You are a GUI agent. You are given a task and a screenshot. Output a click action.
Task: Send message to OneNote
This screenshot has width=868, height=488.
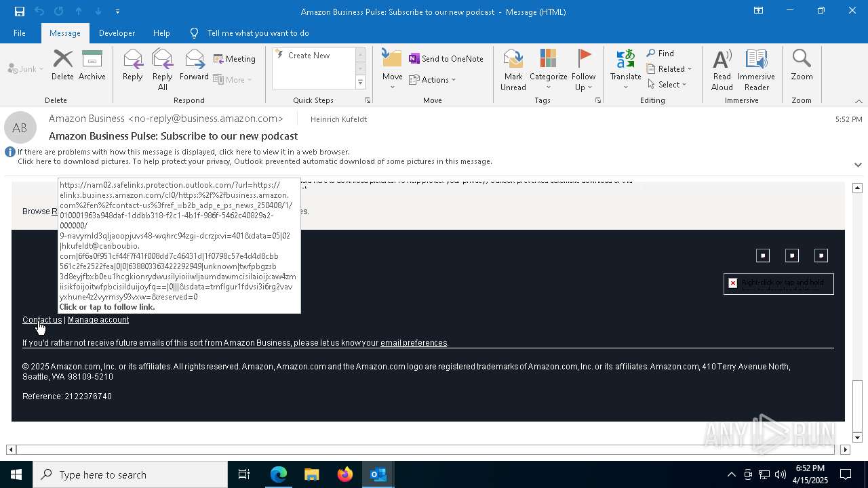pyautogui.click(x=446, y=59)
